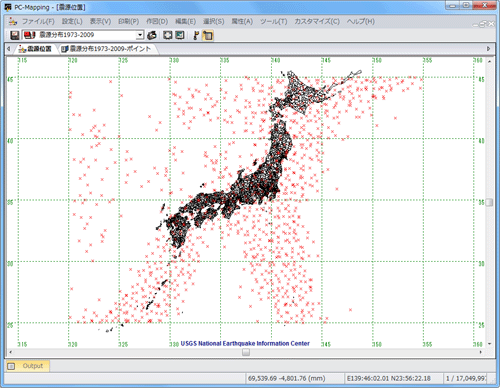Show more tabs with the right tab arrow
Screen dimensions: 500x388
pyautogui.click(x=488, y=49)
